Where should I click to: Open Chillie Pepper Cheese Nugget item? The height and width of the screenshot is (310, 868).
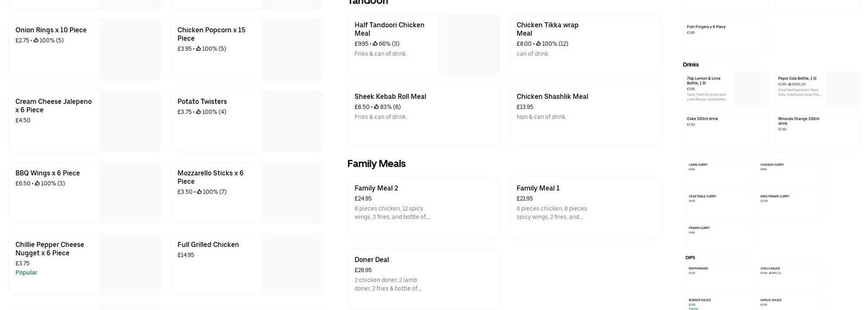coord(50,249)
